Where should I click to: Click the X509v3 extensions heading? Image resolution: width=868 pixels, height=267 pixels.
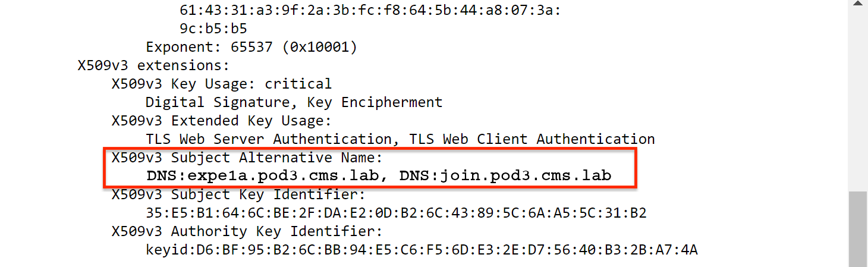pyautogui.click(x=153, y=65)
